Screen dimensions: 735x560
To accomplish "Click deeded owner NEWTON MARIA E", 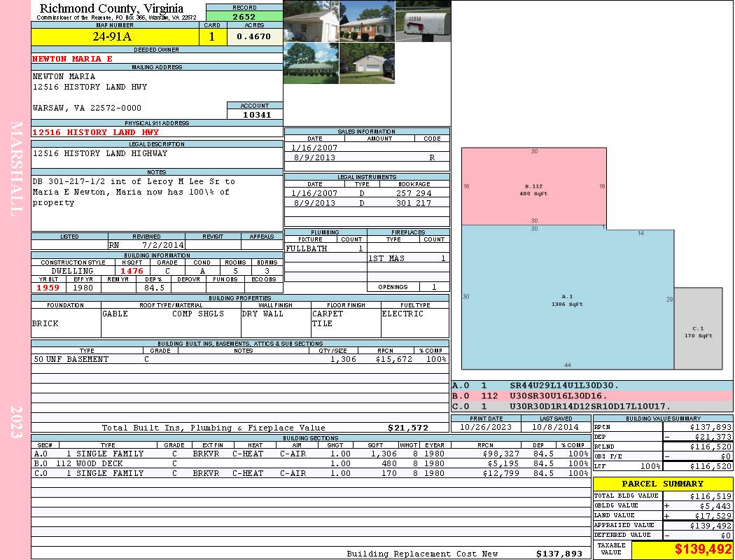I will click(x=72, y=59).
